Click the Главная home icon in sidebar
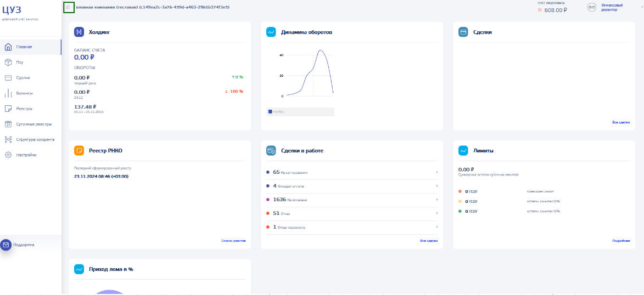644x295 pixels. coord(8,47)
